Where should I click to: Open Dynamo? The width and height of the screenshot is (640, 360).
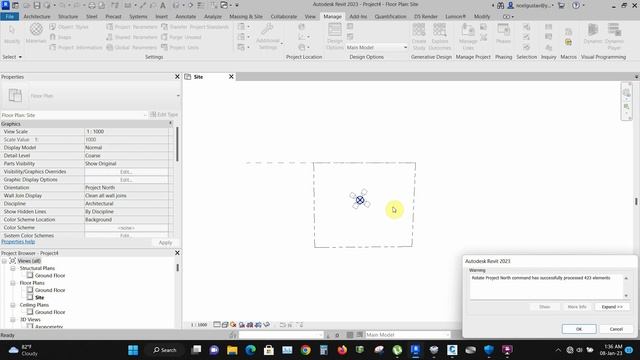(x=593, y=34)
